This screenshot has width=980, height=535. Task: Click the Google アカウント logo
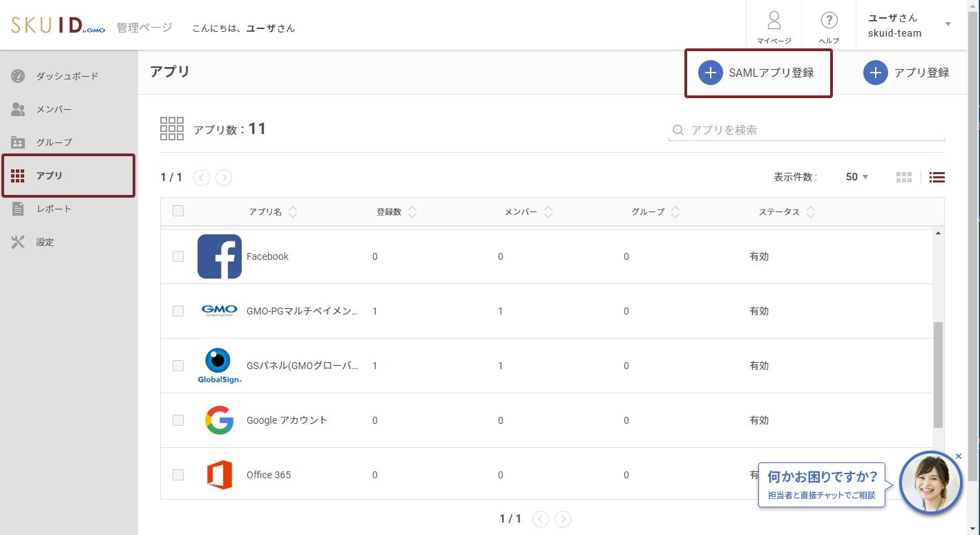pos(220,420)
